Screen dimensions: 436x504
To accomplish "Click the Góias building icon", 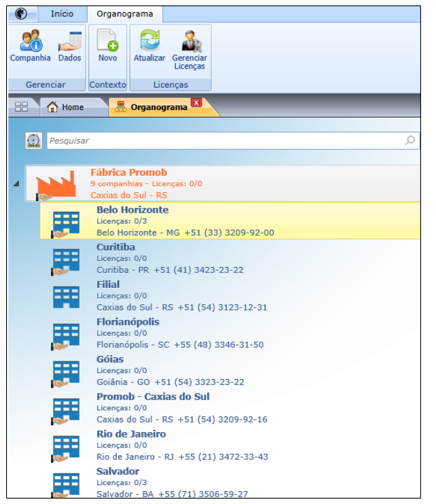I will tap(66, 374).
